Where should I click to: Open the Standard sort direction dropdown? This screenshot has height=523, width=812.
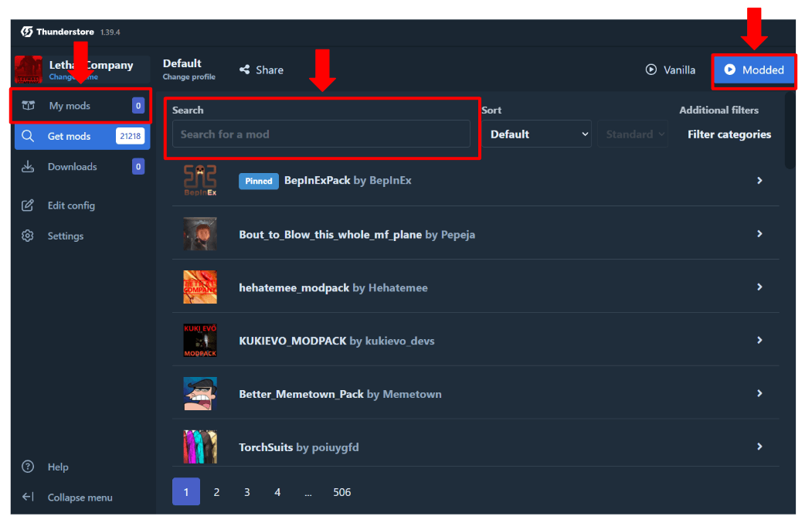633,134
